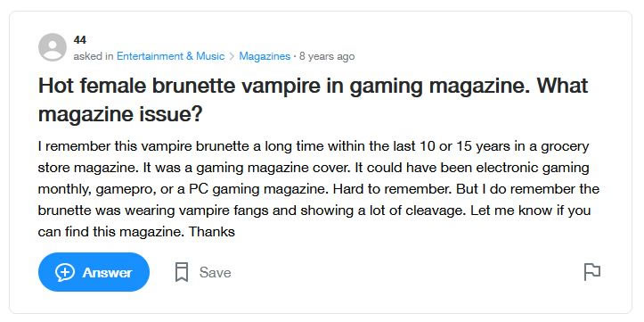This screenshot has width=644, height=322.
Task: Click the word "Thanks" ending the description
Action: pyautogui.click(x=212, y=232)
